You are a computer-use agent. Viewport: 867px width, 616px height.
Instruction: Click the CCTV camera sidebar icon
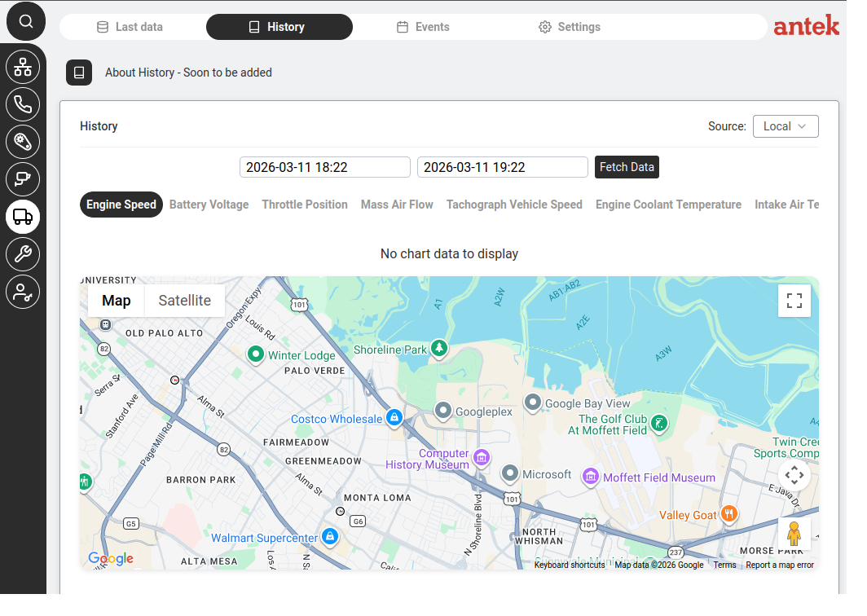tap(23, 179)
